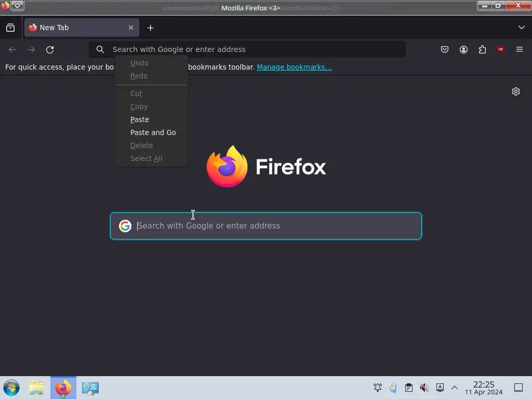Open the clipboard tray icon
Image resolution: width=532 pixels, height=399 pixels.
click(409, 388)
